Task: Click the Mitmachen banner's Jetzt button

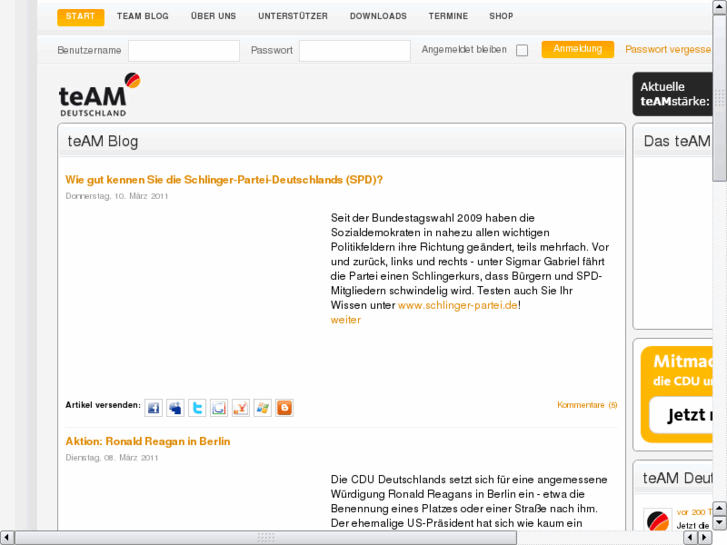Action: coord(681,415)
